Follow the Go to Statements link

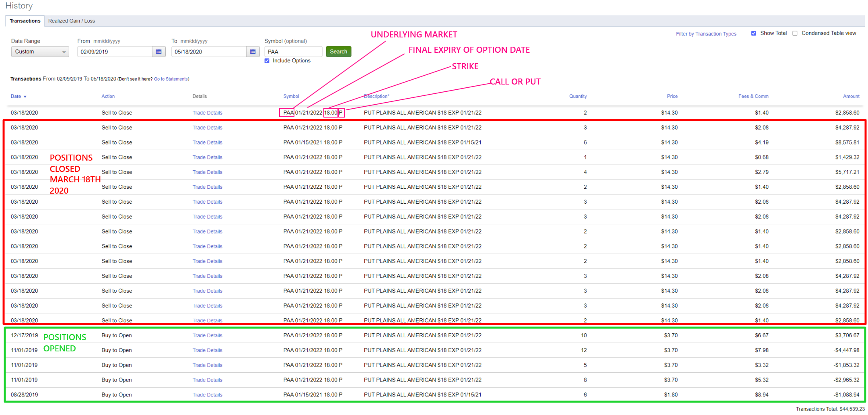171,79
